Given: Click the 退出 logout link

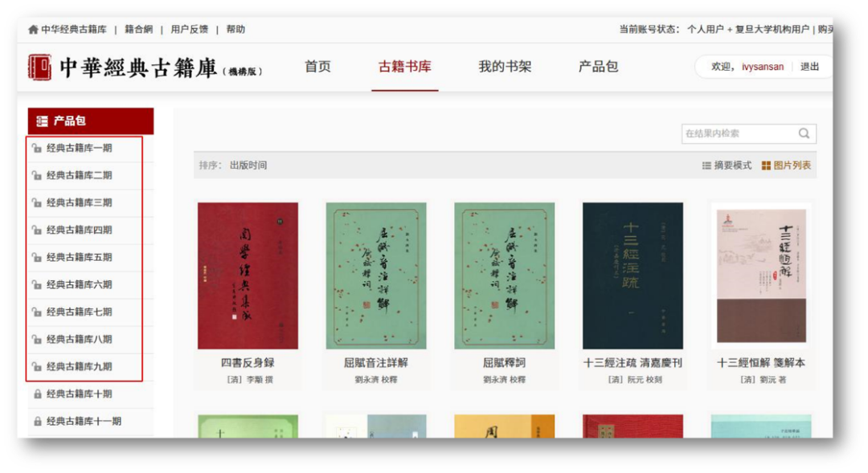Looking at the screenshot, I should point(809,67).
